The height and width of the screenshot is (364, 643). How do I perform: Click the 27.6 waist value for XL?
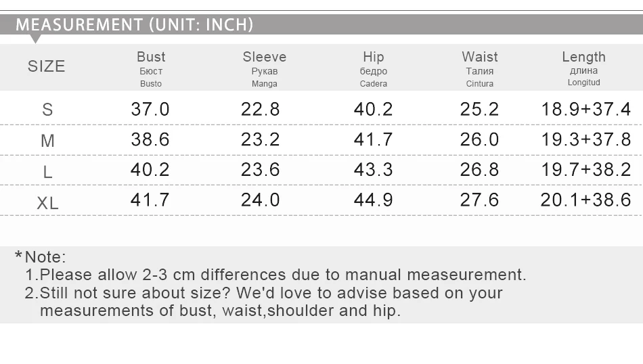point(479,200)
